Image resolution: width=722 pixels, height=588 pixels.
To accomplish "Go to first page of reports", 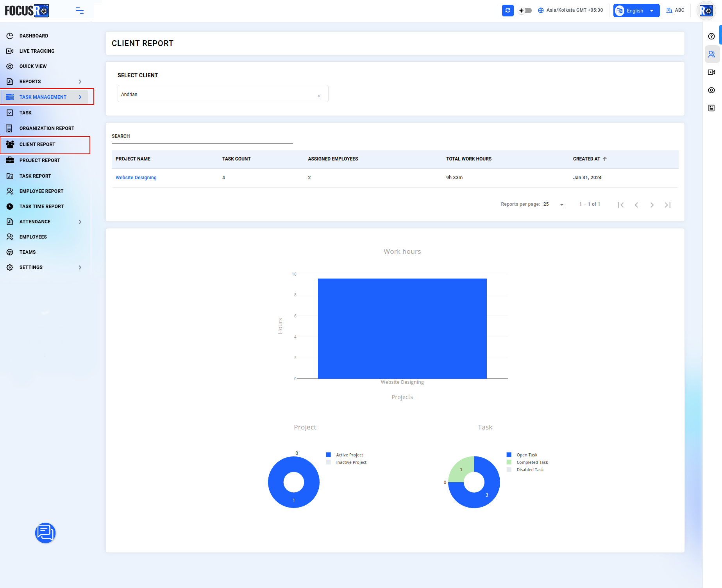I will [621, 205].
